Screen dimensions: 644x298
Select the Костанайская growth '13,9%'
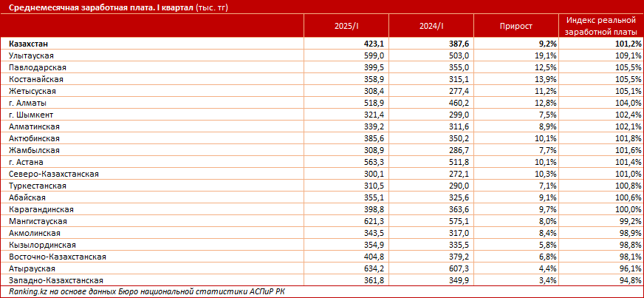coord(544,79)
